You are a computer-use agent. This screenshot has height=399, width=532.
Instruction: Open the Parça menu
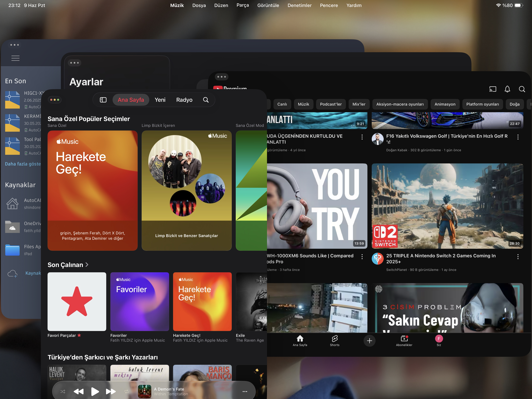[x=243, y=5]
